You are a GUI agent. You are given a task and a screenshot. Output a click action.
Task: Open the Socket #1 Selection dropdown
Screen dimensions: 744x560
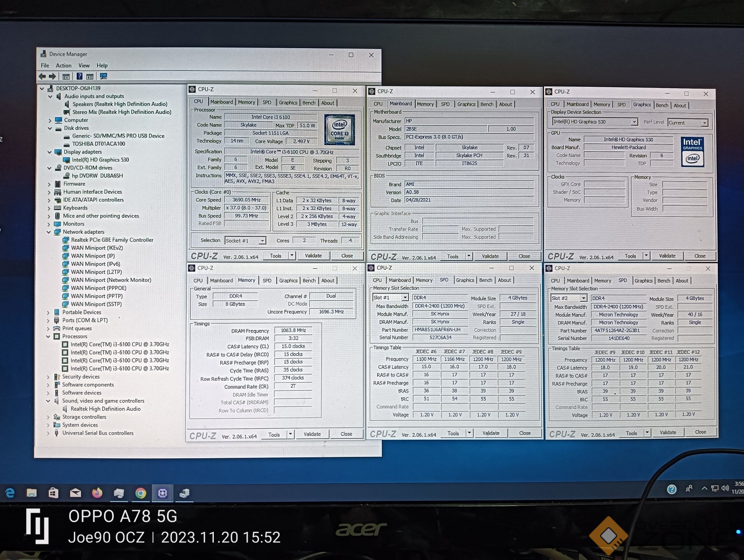[x=262, y=241]
